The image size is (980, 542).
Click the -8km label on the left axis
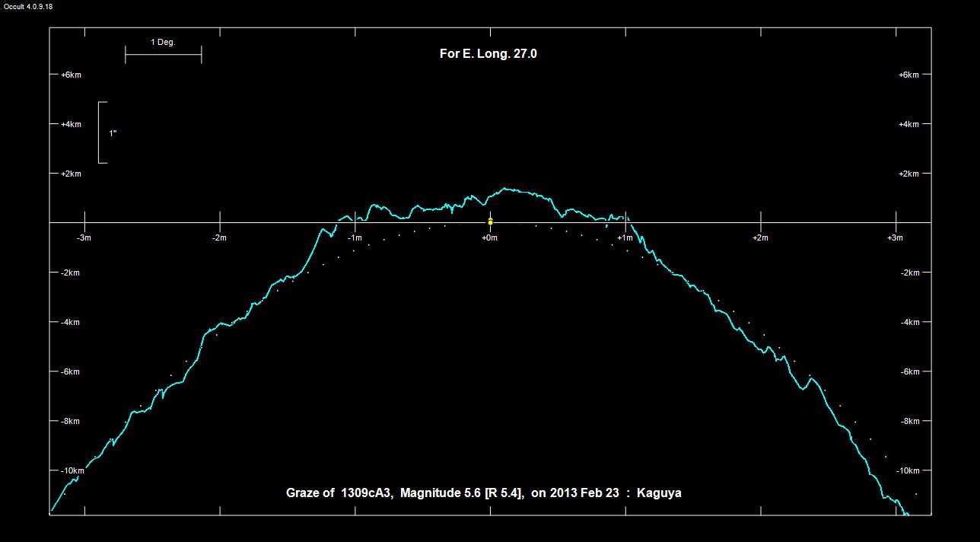click(x=70, y=421)
